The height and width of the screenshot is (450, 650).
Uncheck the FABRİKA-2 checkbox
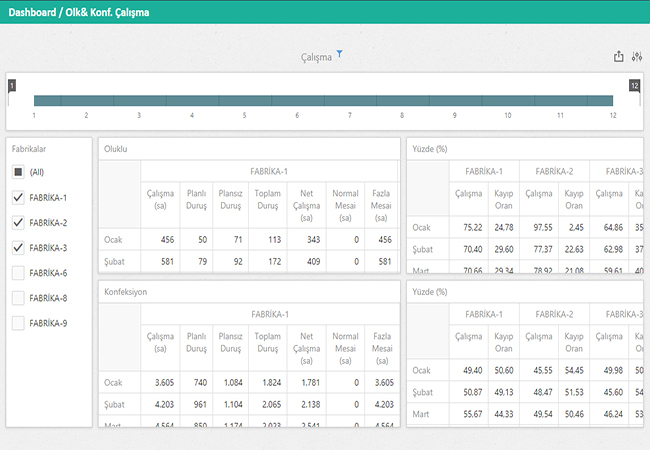pyautogui.click(x=17, y=223)
